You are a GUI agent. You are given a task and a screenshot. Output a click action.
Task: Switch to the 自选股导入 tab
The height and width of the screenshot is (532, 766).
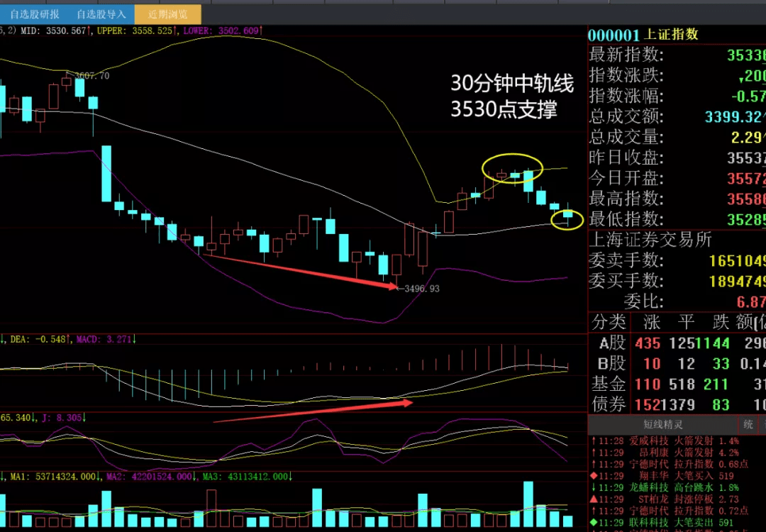coord(101,13)
